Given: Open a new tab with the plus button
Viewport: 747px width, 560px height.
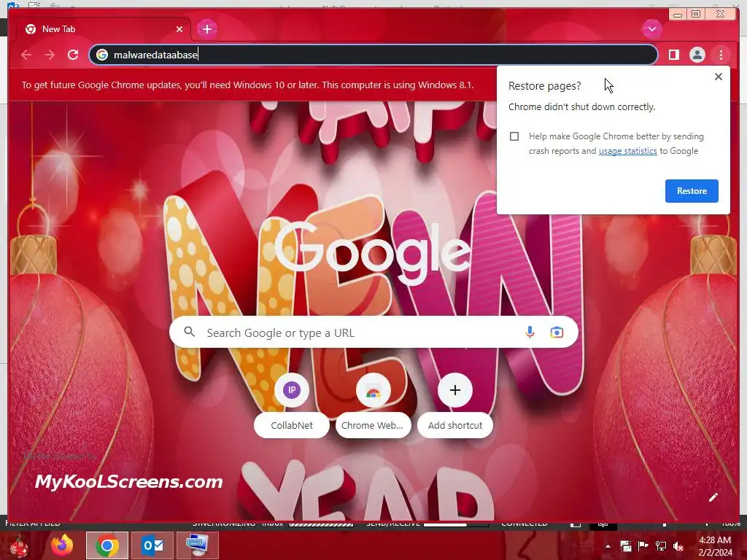Looking at the screenshot, I should 206,29.
